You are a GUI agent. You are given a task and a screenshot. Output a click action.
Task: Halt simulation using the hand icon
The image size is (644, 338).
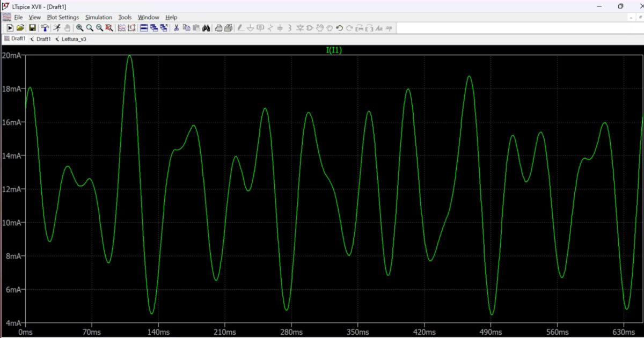68,27
